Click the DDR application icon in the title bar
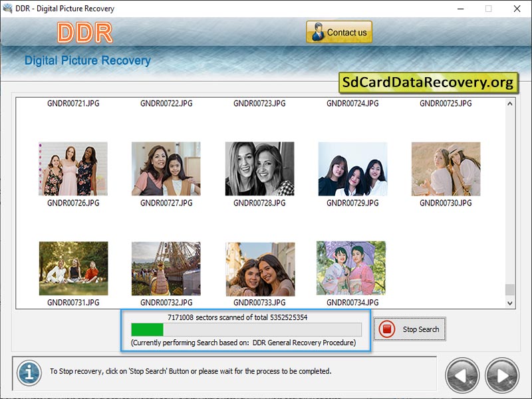Image resolution: width=532 pixels, height=399 pixels. tap(9, 9)
